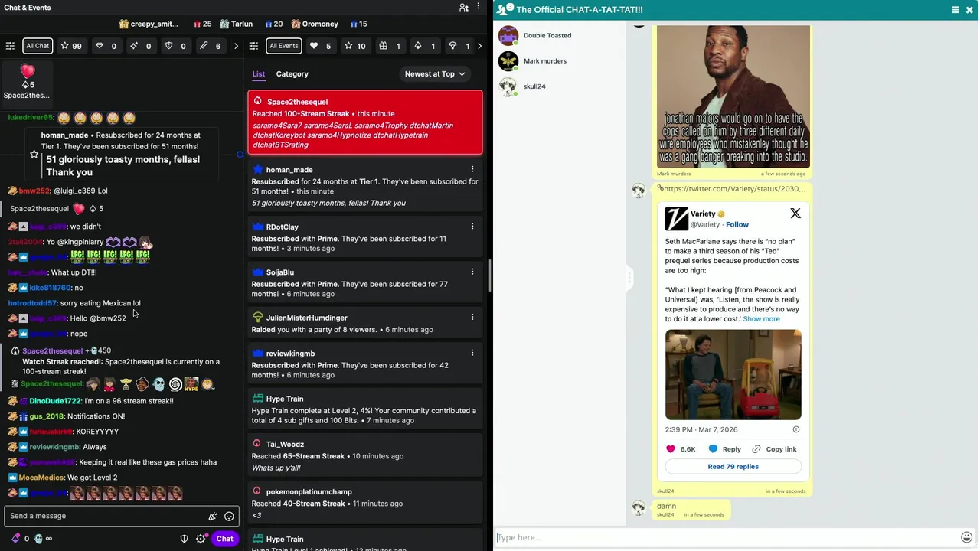980x551 pixels.
Task: Toggle the star events filter showing 10
Action: point(355,46)
